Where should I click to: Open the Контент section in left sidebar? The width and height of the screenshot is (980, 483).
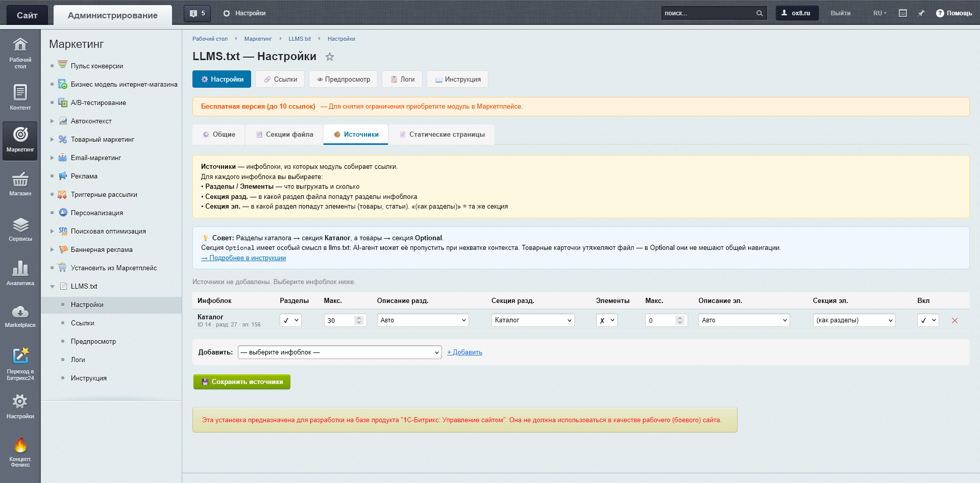click(x=20, y=97)
